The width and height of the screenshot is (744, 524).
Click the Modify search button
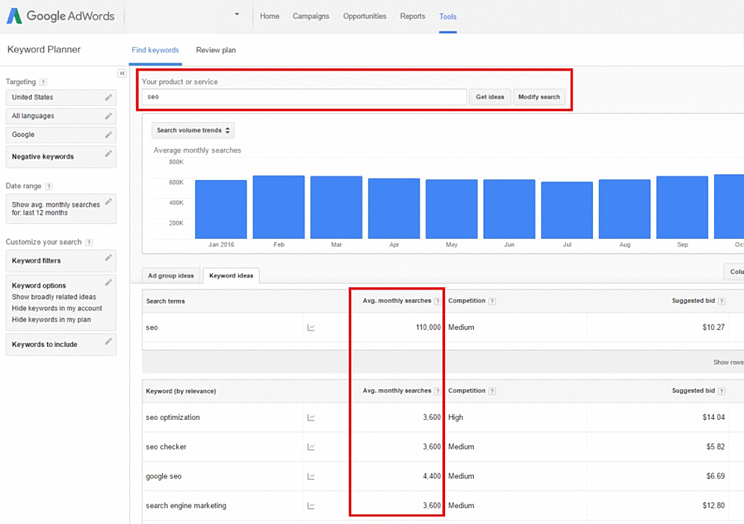[539, 97]
